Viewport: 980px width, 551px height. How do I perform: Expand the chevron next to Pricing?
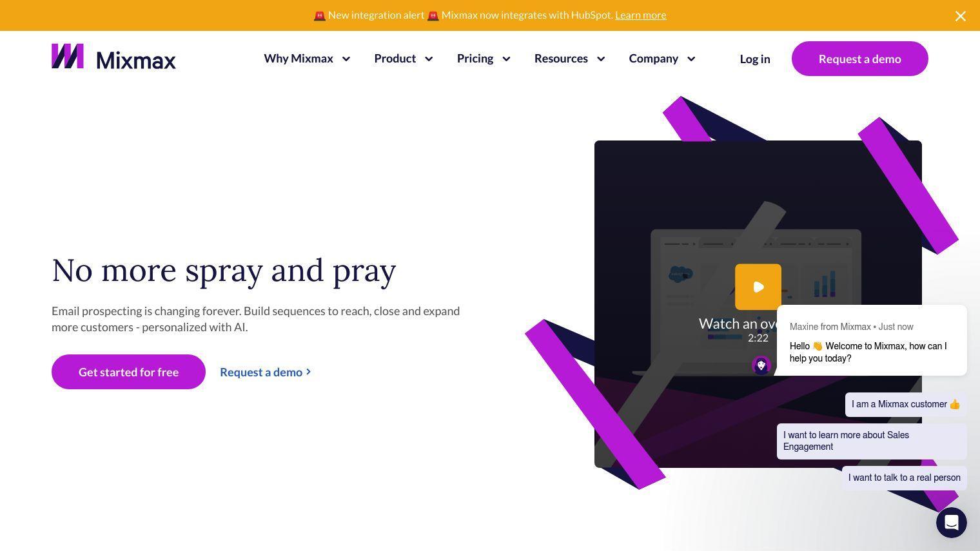click(x=507, y=59)
